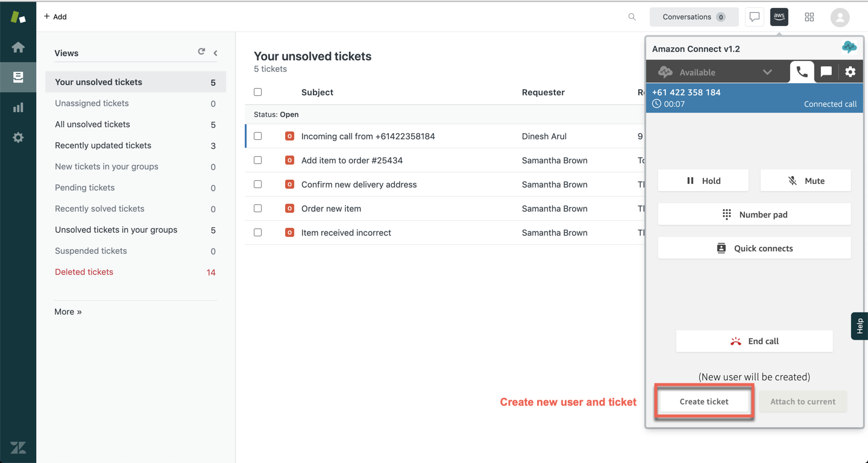The height and width of the screenshot is (463, 868).
Task: Tick checkbox for 'Order new item' ticket
Action: click(258, 209)
